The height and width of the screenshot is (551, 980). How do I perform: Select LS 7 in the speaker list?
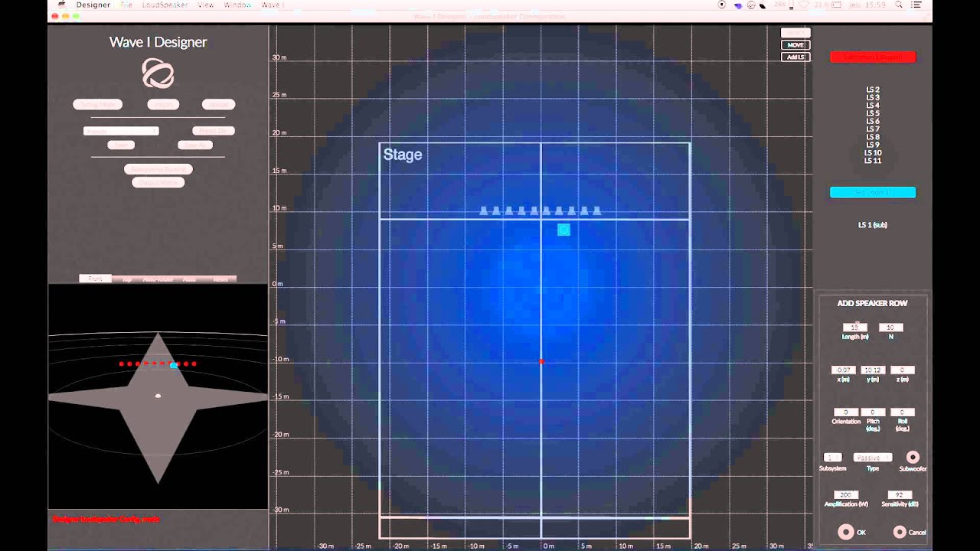click(873, 129)
